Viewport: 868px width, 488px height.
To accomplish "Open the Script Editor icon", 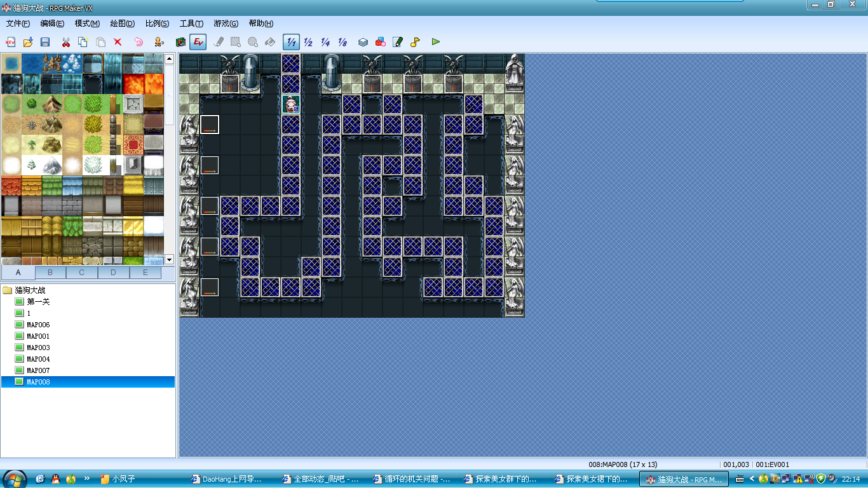I will pyautogui.click(x=398, y=42).
